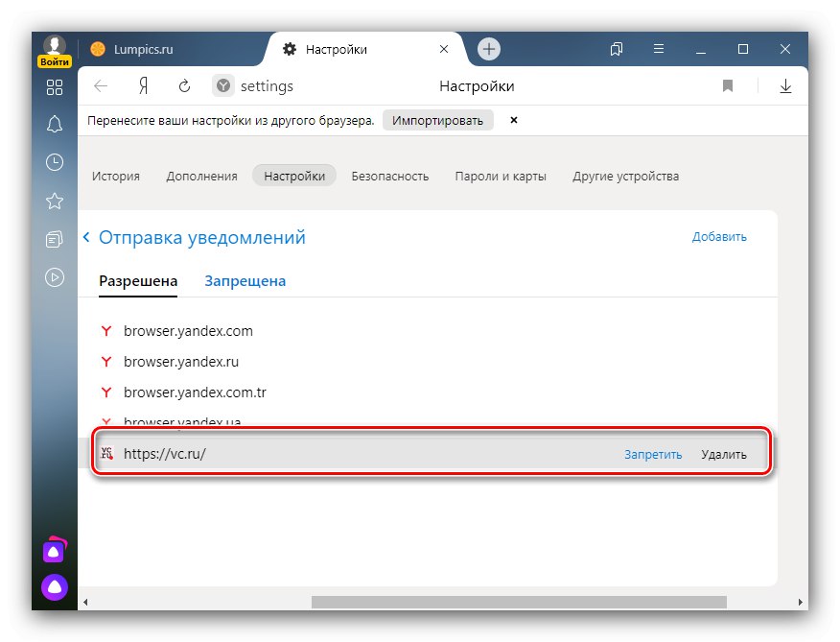The width and height of the screenshot is (840, 642).
Task: Click the back arrow in the toolbar
Action: click(x=101, y=85)
